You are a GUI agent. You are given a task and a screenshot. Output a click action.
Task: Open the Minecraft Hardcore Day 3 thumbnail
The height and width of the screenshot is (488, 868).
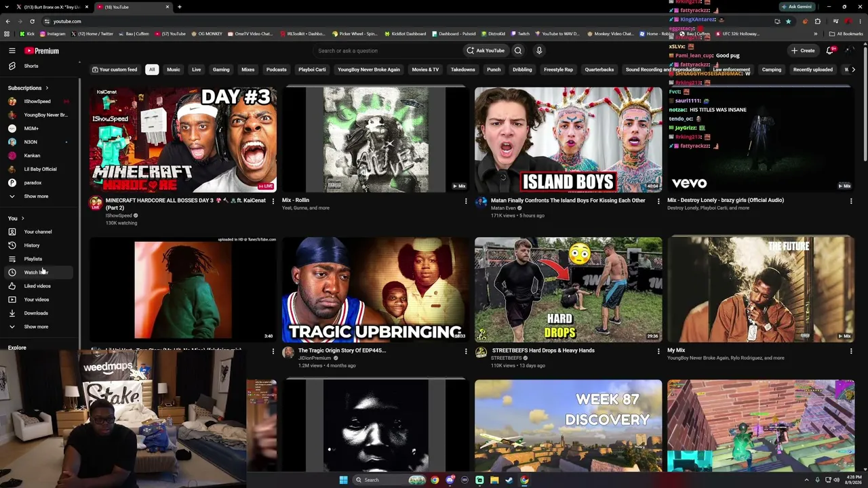[x=183, y=140]
